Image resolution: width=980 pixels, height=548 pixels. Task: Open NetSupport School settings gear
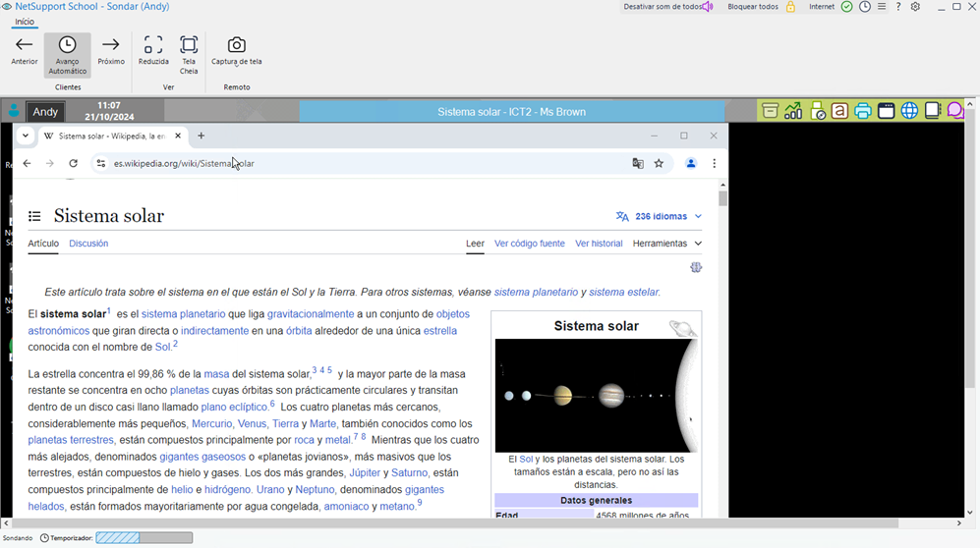click(916, 7)
